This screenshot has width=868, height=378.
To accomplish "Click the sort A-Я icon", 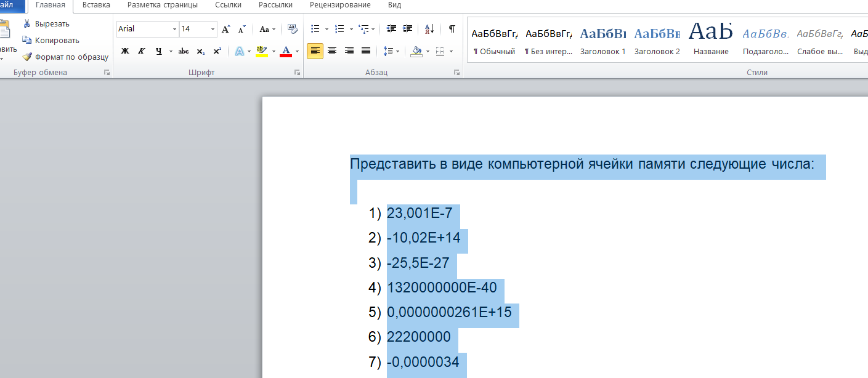I will pos(429,29).
